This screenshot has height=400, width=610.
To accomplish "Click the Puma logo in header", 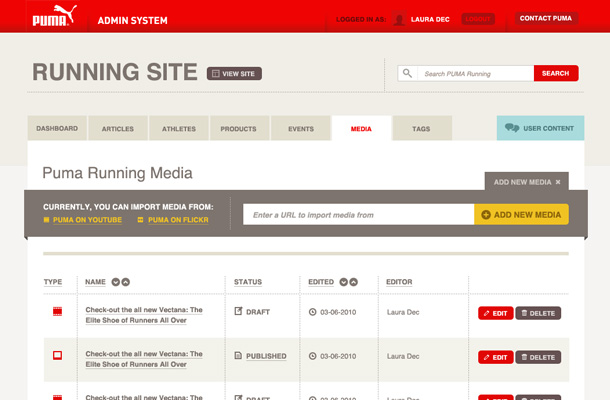I will pyautogui.click(x=54, y=16).
